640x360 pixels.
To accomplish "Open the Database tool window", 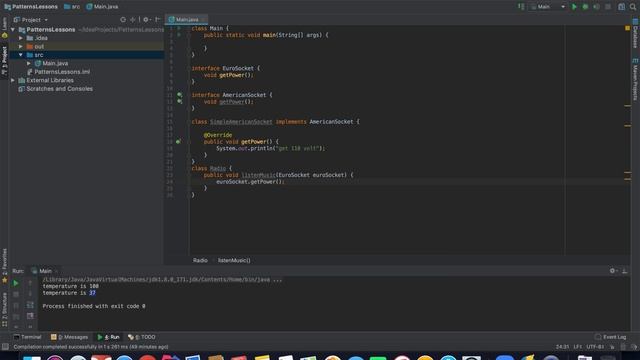I will [x=636, y=34].
